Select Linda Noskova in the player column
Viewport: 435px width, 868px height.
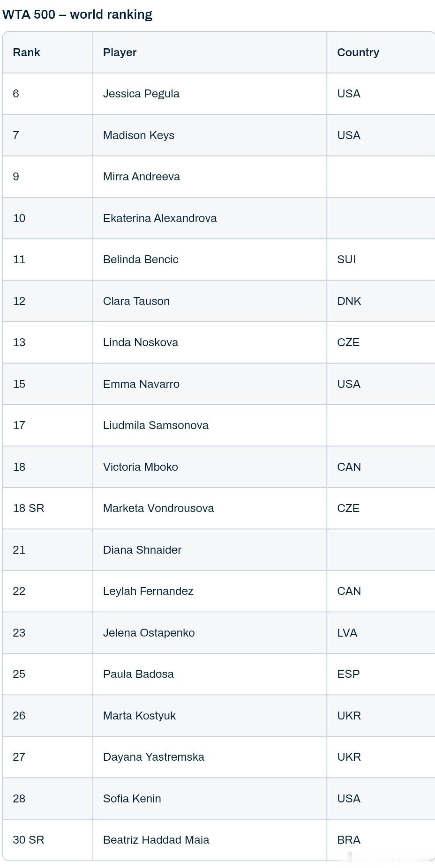pos(140,342)
